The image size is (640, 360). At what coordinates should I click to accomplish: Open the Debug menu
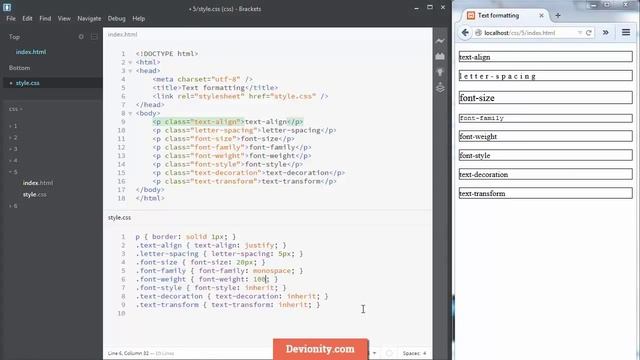click(x=116, y=19)
